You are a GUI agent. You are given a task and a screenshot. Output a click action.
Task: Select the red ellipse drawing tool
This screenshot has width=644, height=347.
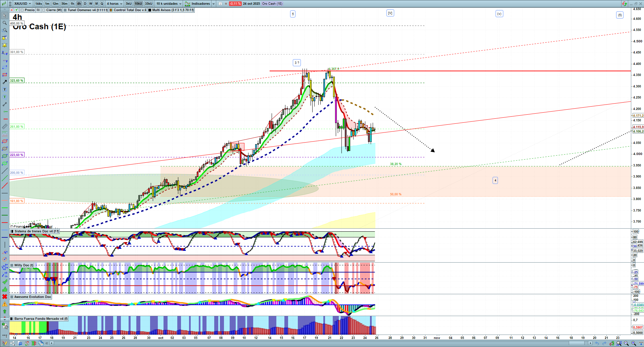[x=4, y=141]
